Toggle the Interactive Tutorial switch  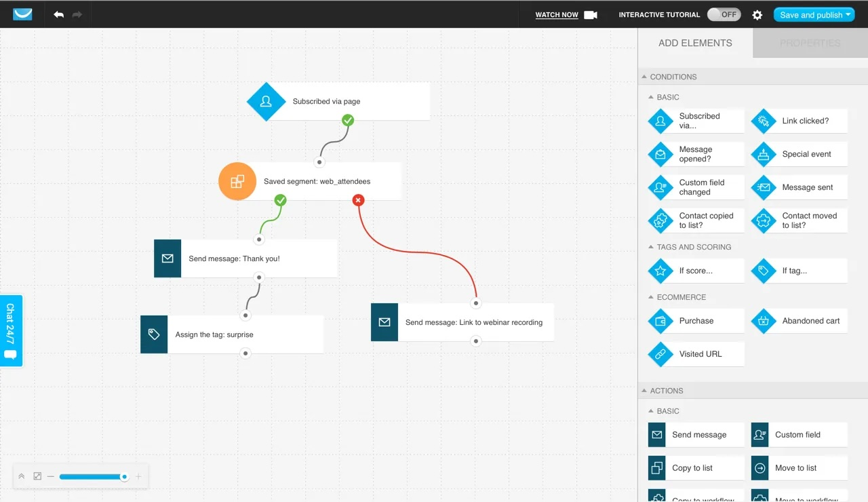[724, 14]
